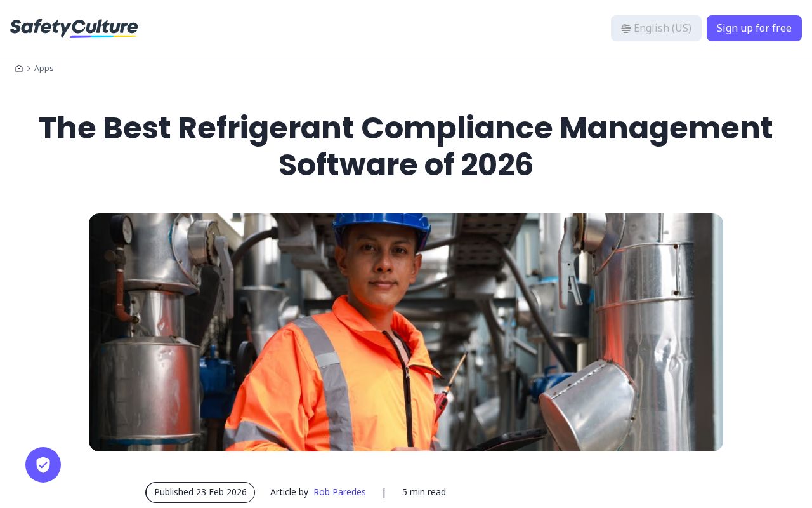The height and width of the screenshot is (508, 812).
Task: Open the English (US) language selector
Action: tap(656, 29)
